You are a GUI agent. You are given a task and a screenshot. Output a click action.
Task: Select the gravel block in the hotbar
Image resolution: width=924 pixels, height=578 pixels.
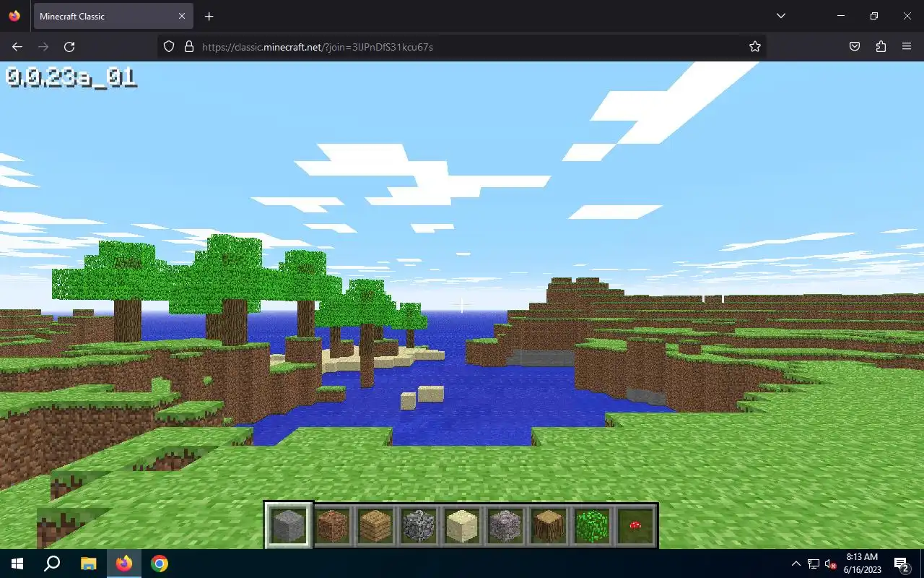[505, 525]
